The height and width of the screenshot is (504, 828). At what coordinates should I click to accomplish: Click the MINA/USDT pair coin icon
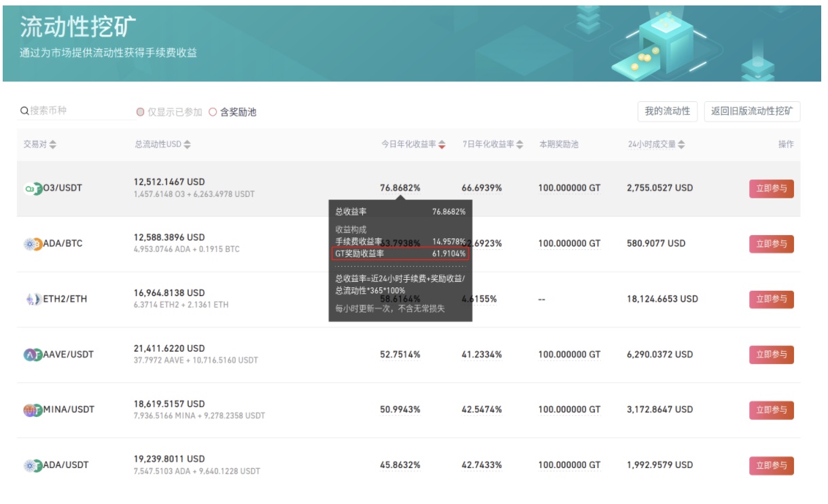coord(33,410)
